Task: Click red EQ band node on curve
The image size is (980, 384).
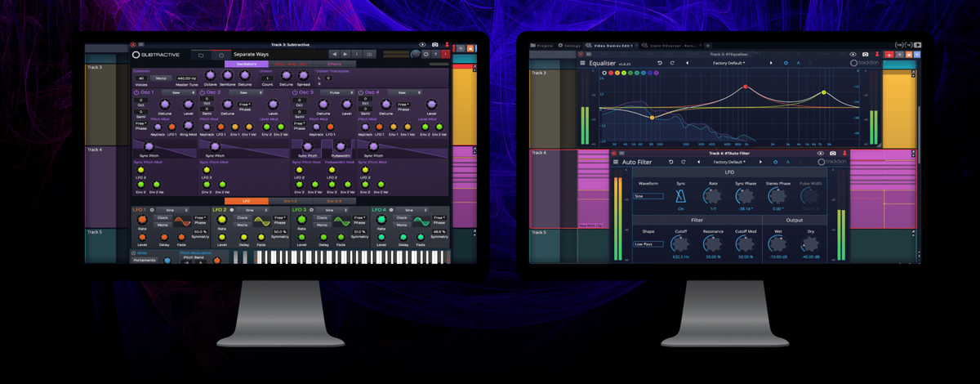Action: coord(746,87)
